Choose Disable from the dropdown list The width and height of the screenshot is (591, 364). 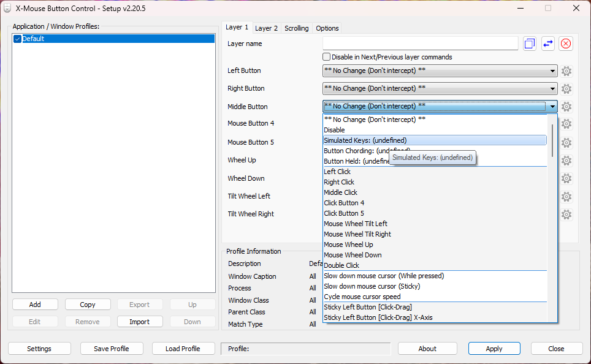click(x=435, y=130)
